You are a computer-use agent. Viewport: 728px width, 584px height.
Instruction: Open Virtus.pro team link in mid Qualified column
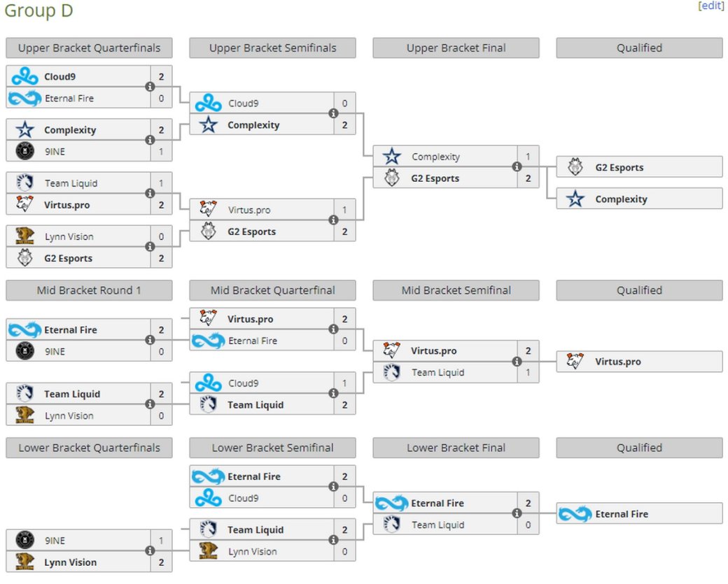(618, 362)
